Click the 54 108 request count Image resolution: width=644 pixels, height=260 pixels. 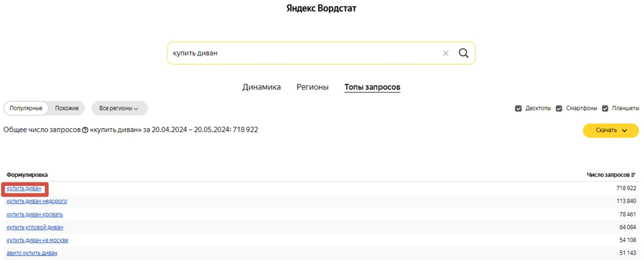[x=628, y=240]
